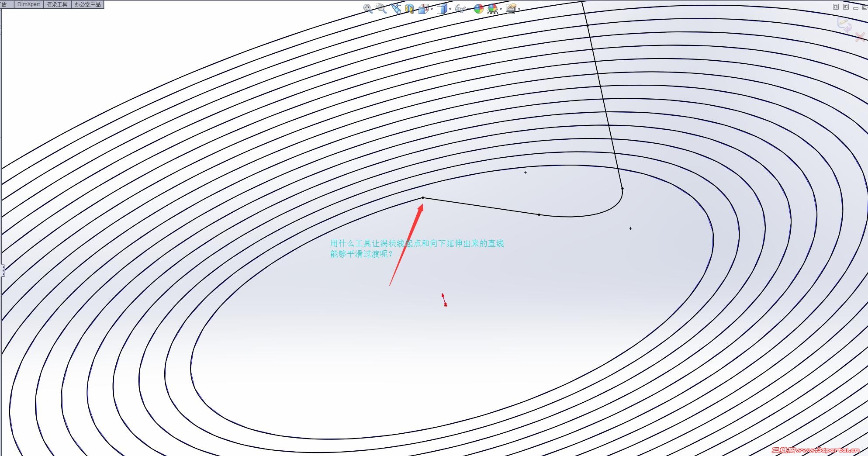Image resolution: width=868 pixels, height=456 pixels.
Task: Select the point where line meets the arc
Action: click(x=539, y=215)
